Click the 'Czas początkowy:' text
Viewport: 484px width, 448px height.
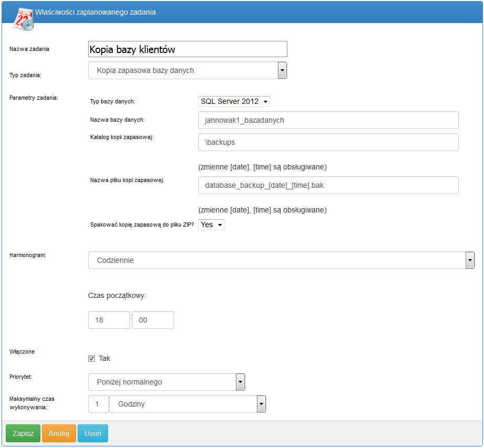coord(117,295)
